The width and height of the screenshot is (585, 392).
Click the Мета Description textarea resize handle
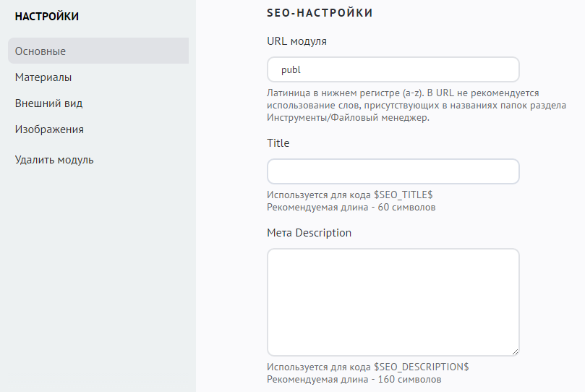[x=515, y=351]
